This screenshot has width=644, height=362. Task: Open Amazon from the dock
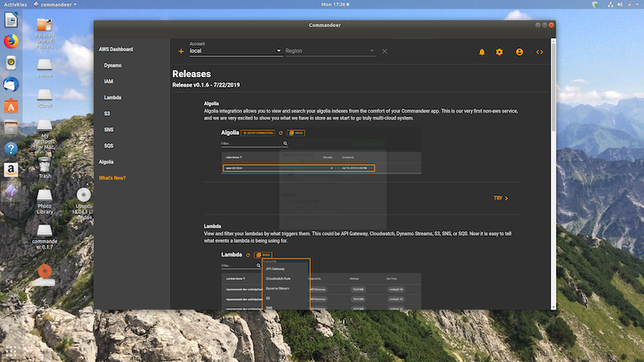click(11, 170)
